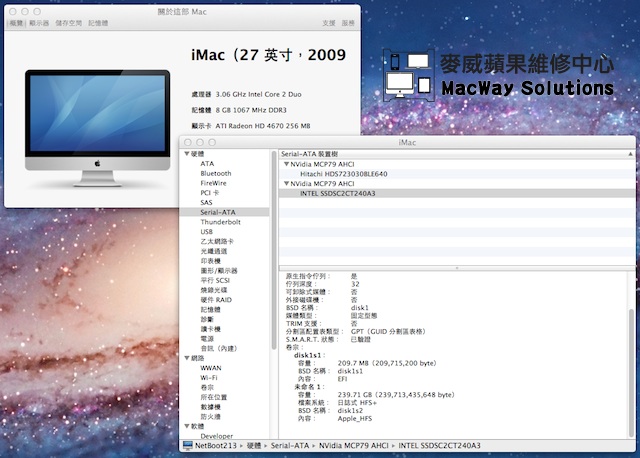Screen dimensions: 640x458
Task: Collapse the 網路 section in the sidebar
Action: (x=187, y=358)
